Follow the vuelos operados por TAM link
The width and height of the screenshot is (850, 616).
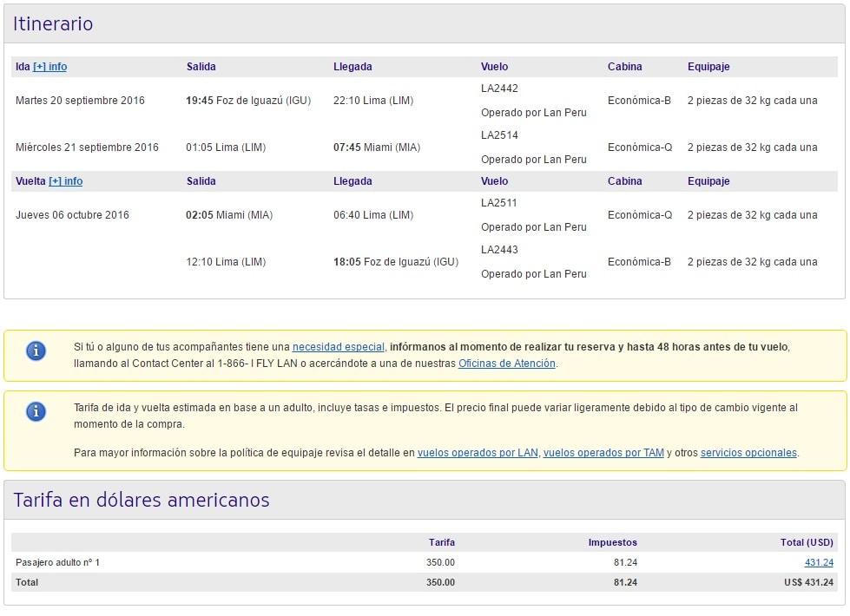point(603,452)
